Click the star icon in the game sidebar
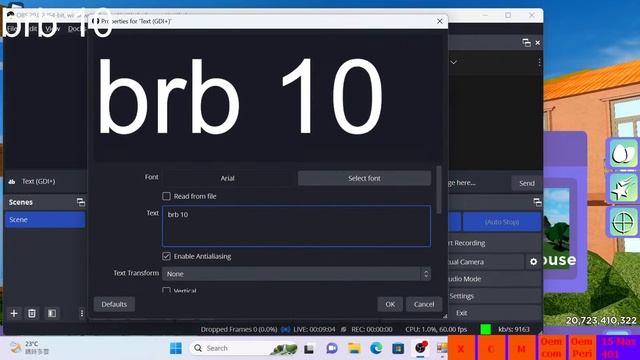This screenshot has width=640, height=360. pos(622,188)
